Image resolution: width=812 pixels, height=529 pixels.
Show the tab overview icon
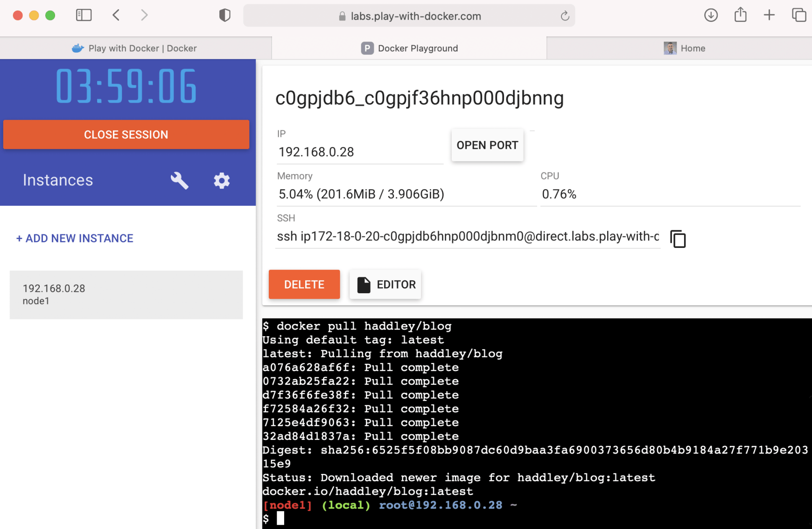pos(799,15)
